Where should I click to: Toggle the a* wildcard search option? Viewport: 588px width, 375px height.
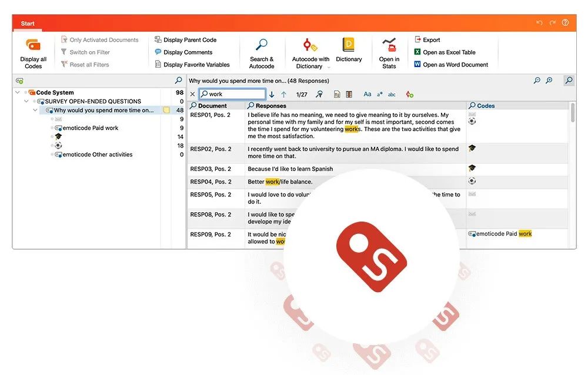coord(379,95)
